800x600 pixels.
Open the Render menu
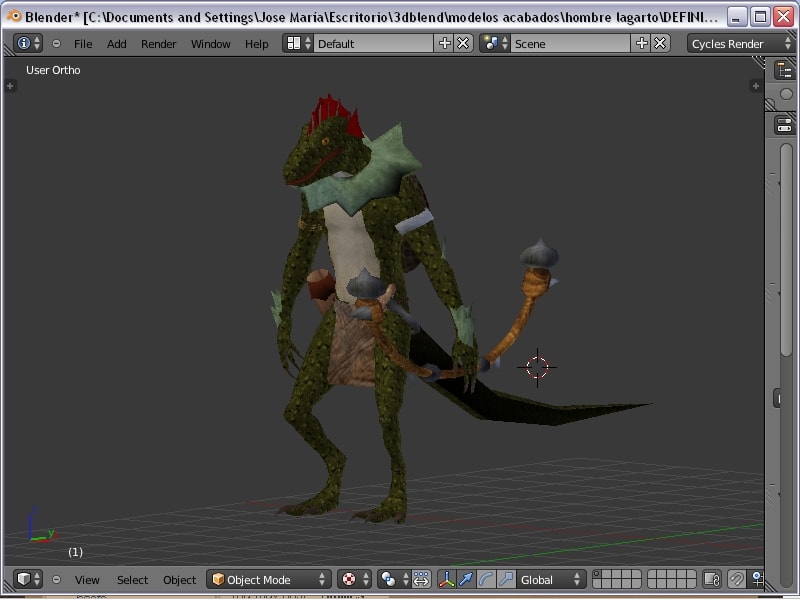pyautogui.click(x=158, y=43)
